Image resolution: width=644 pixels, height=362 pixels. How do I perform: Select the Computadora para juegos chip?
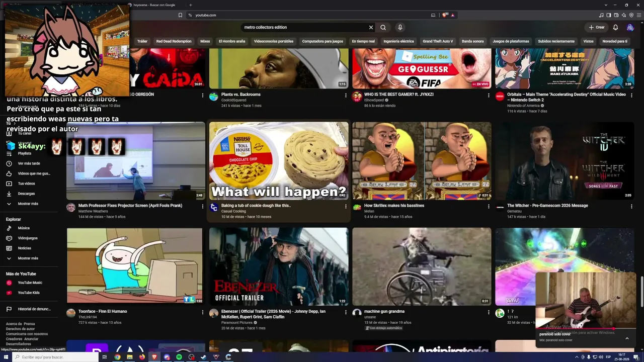point(323,41)
